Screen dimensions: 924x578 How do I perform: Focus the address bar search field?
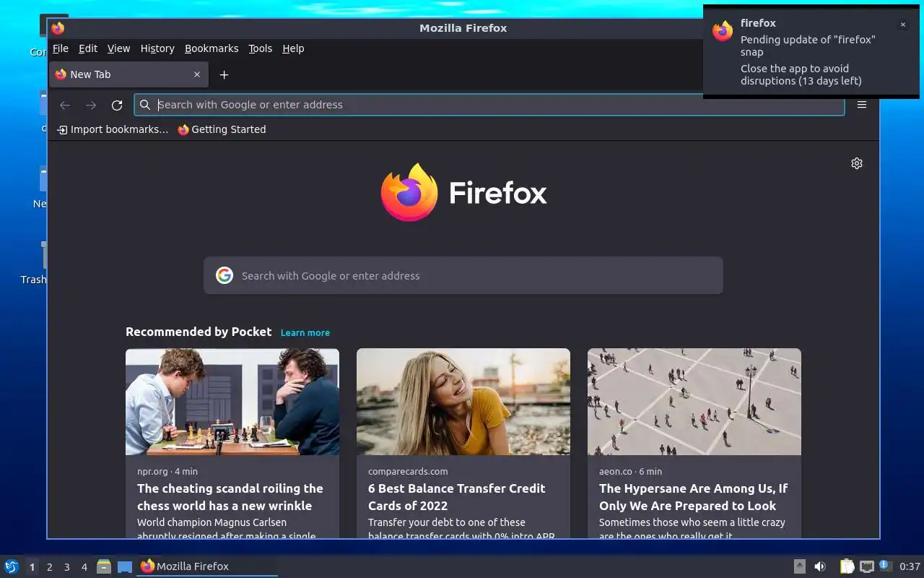[489, 105]
